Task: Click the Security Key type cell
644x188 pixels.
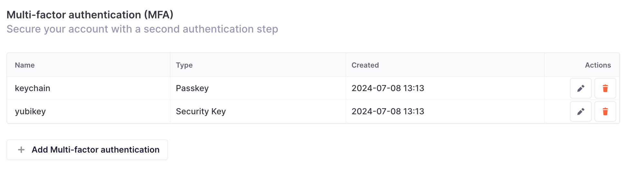Action: [x=200, y=111]
